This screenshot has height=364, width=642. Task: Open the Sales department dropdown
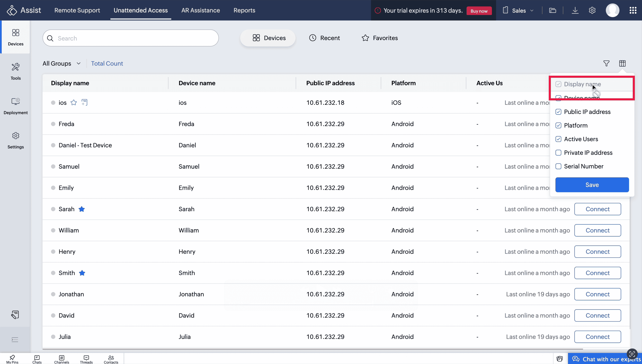[518, 11]
